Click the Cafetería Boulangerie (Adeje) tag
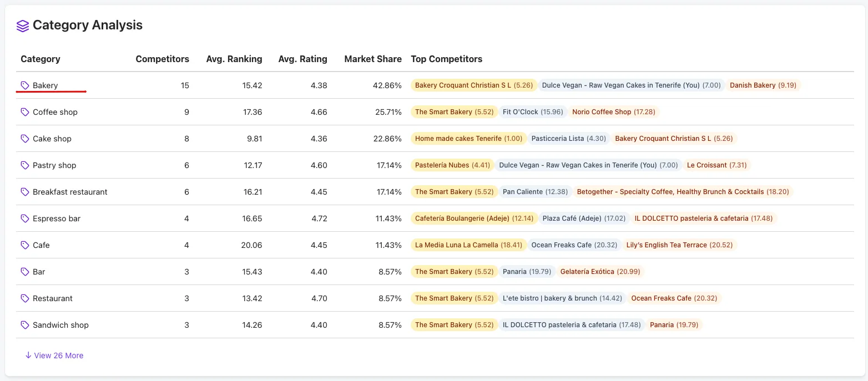 pyautogui.click(x=474, y=219)
